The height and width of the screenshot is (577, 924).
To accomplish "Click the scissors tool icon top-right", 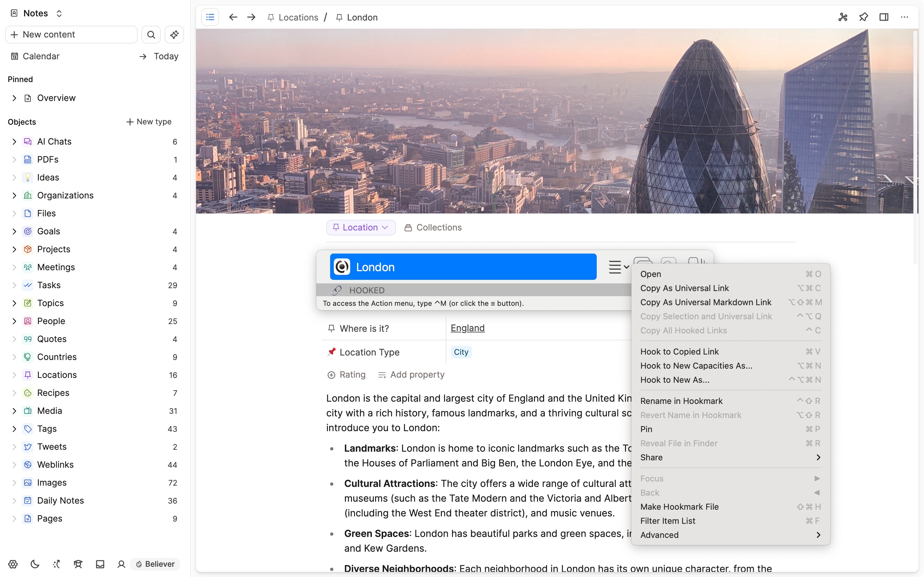I will (x=843, y=17).
